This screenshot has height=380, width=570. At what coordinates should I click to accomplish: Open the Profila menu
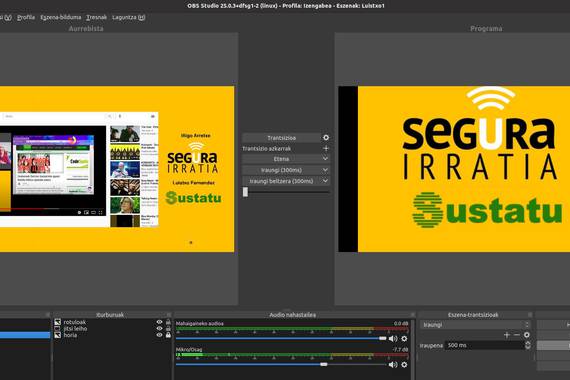[x=26, y=17]
